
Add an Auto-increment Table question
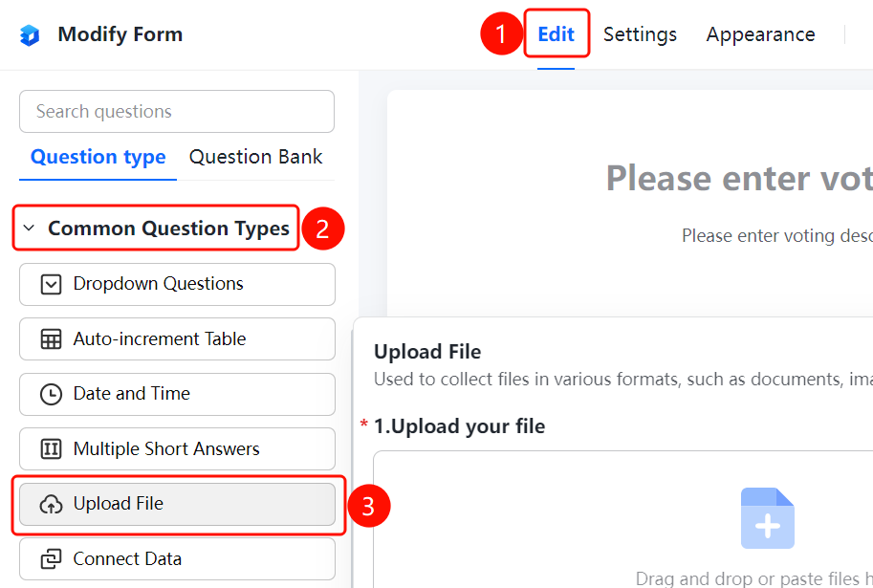(x=177, y=339)
